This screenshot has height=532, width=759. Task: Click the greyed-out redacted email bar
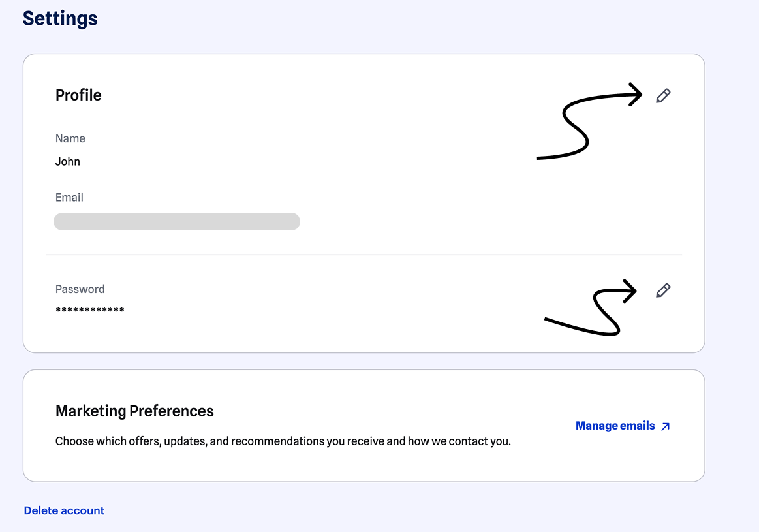point(177,222)
